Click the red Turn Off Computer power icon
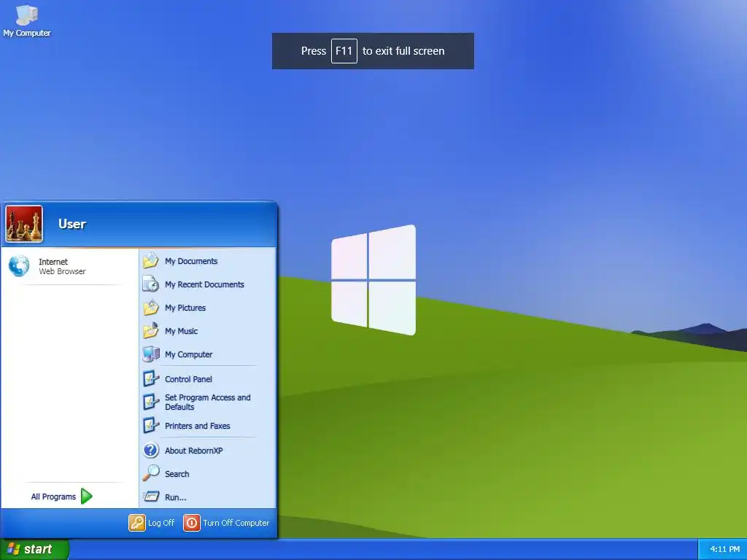This screenshot has width=747, height=560. click(192, 523)
